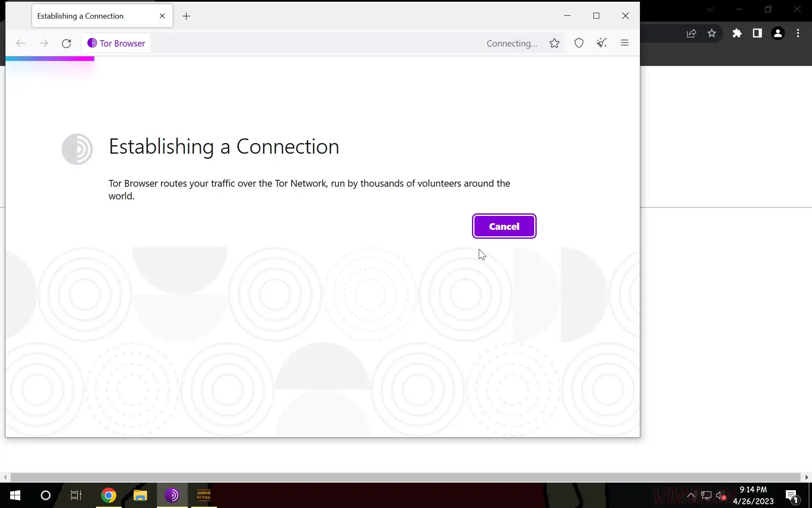Expand hidden system tray icons
This screenshot has width=812, height=508.
tap(691, 495)
